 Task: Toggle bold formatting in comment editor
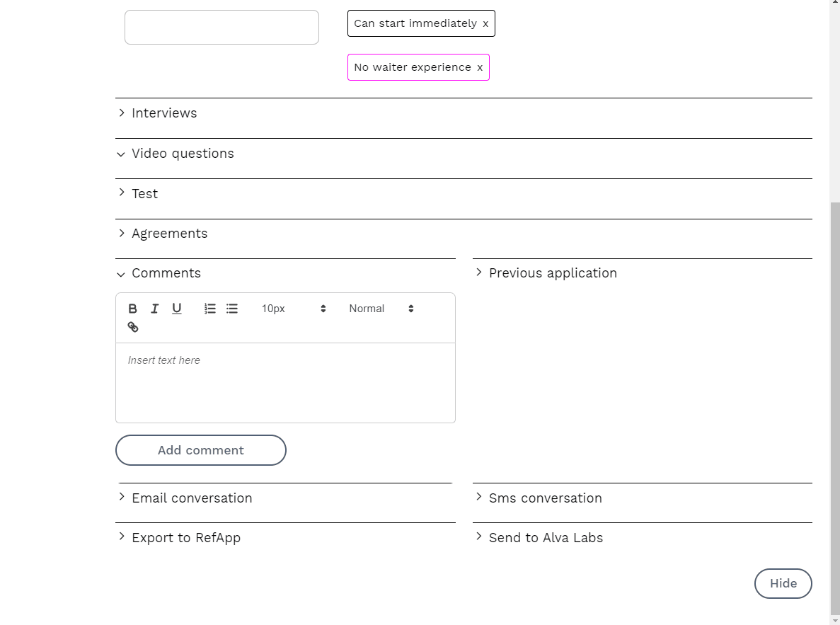[x=133, y=309]
